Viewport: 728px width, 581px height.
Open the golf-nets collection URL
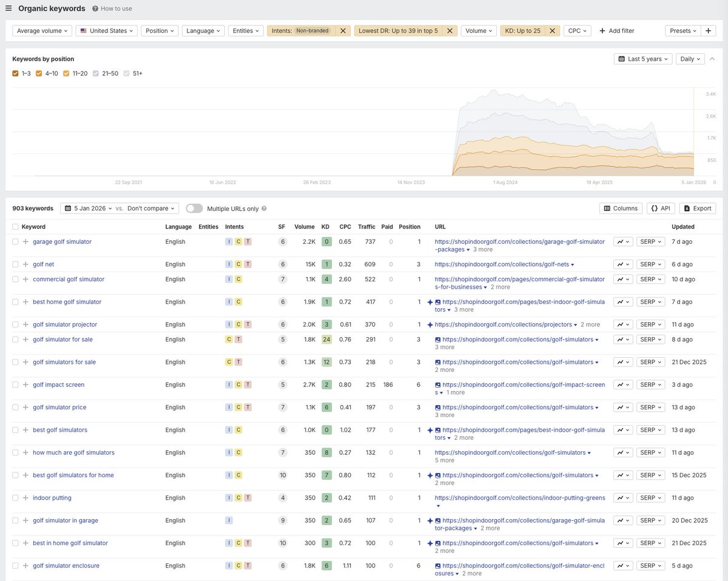tap(502, 264)
